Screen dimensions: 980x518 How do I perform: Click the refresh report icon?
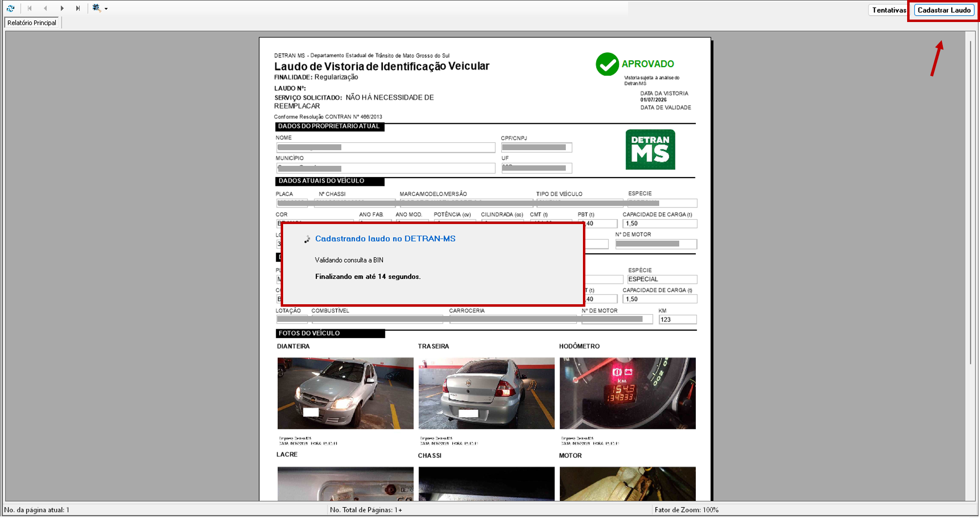point(10,8)
